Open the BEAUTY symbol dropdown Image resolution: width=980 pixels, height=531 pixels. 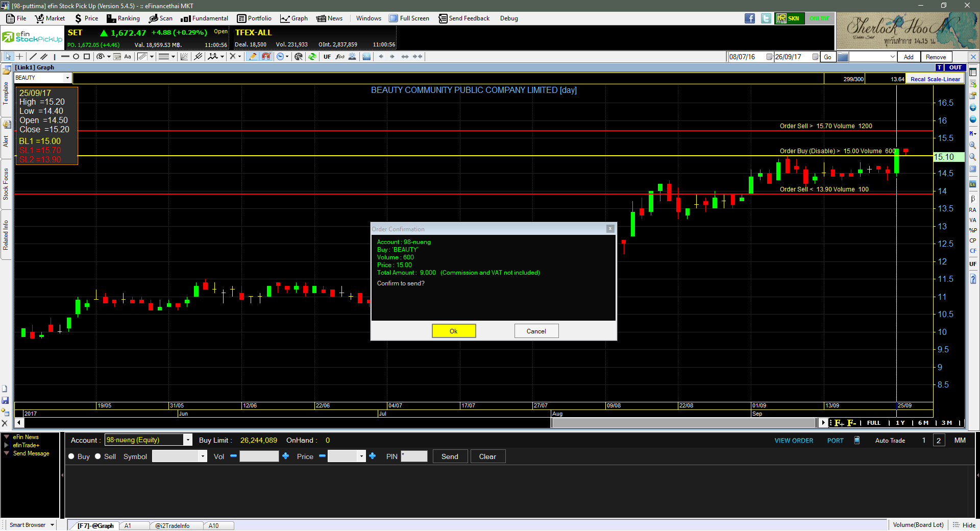point(67,78)
